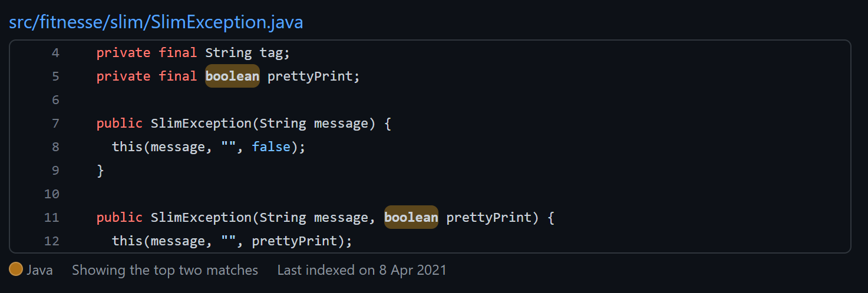Go to line number 11

pyautogui.click(x=52, y=218)
